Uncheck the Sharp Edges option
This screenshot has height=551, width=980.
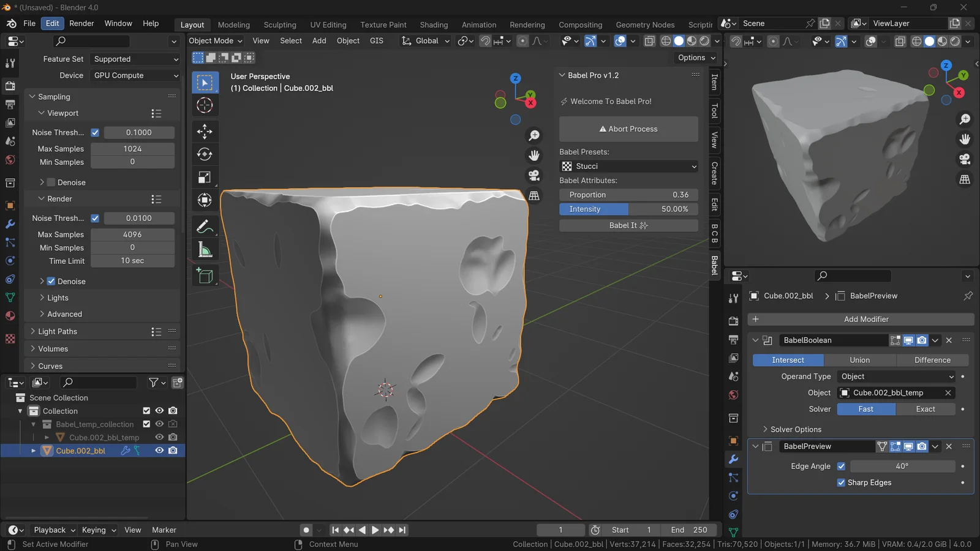841,482
